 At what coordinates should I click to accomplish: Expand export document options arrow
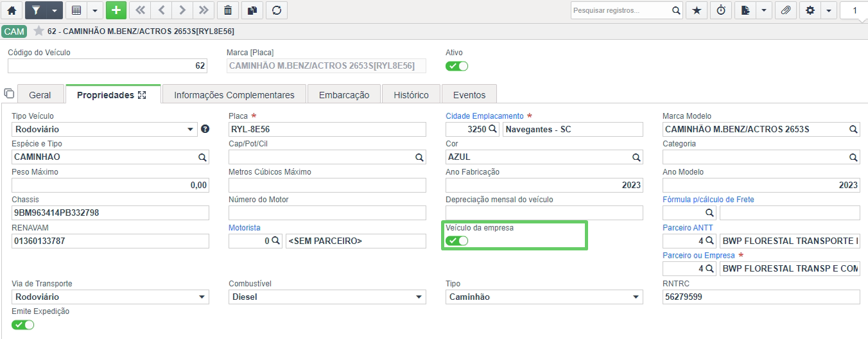(x=763, y=10)
